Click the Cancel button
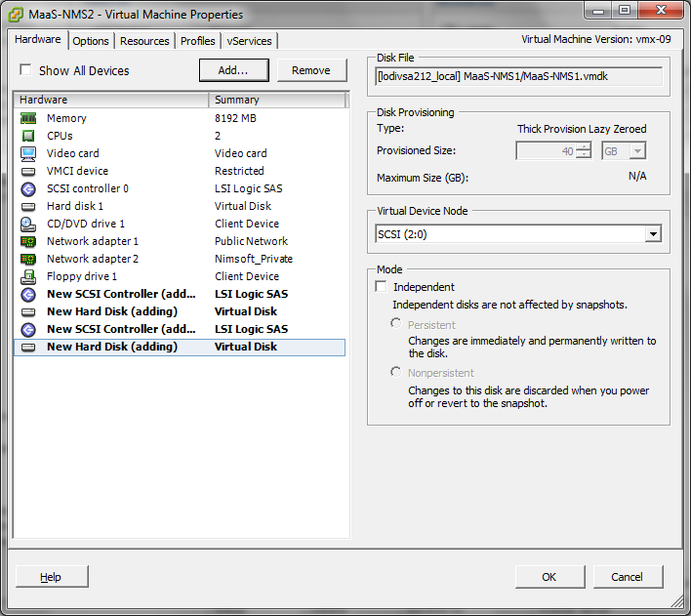This screenshot has height=616, width=691. [628, 577]
